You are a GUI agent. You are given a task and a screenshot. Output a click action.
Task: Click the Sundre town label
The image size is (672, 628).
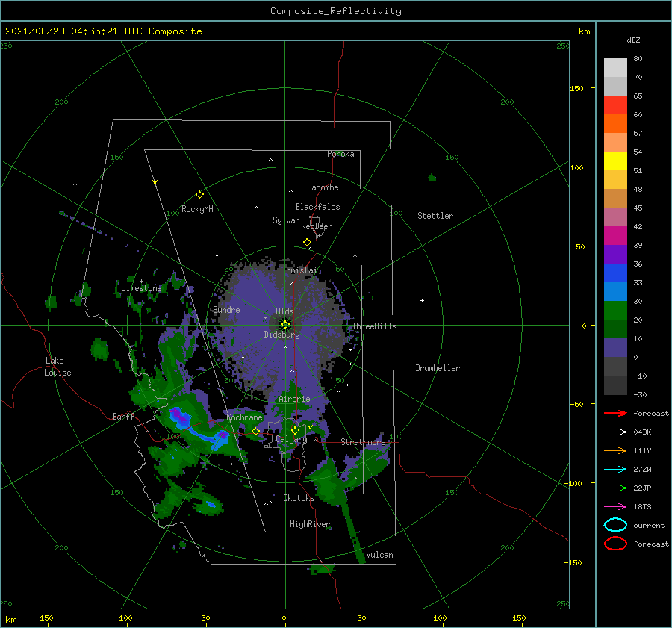pos(226,309)
